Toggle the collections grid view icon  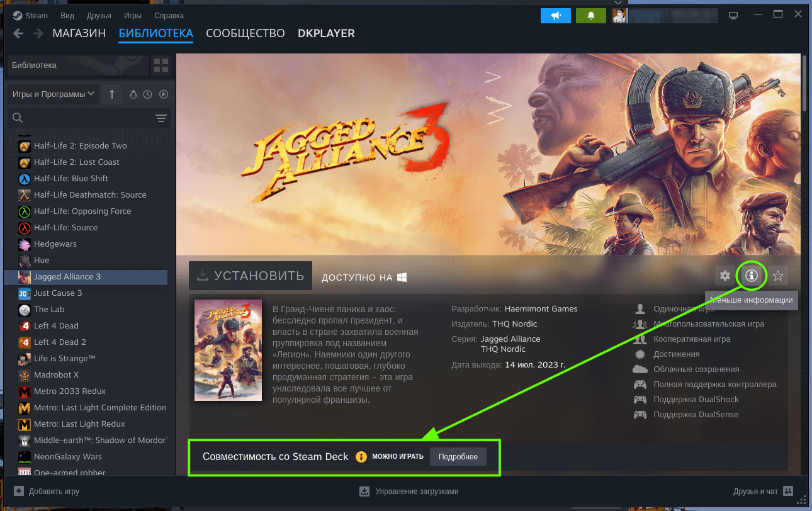click(161, 65)
